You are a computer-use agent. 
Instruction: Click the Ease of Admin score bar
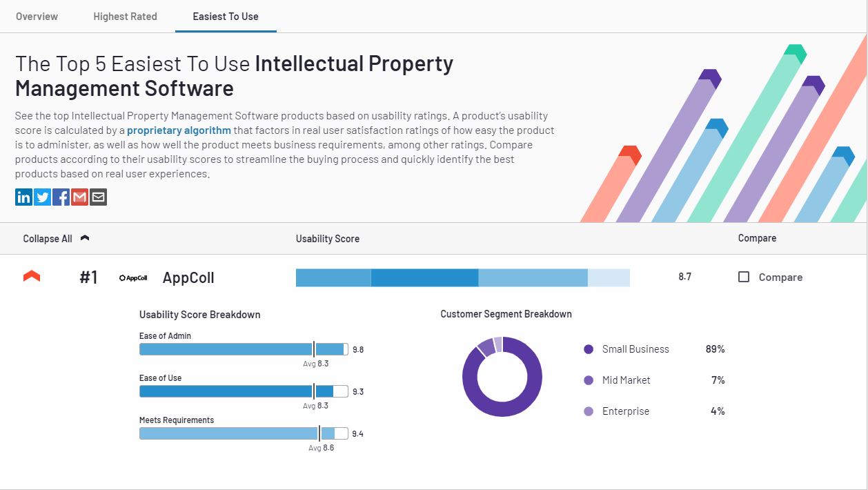pos(244,349)
